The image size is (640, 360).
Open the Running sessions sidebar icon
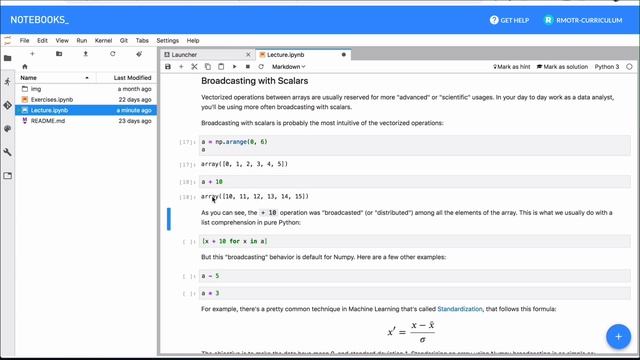[x=7, y=82]
